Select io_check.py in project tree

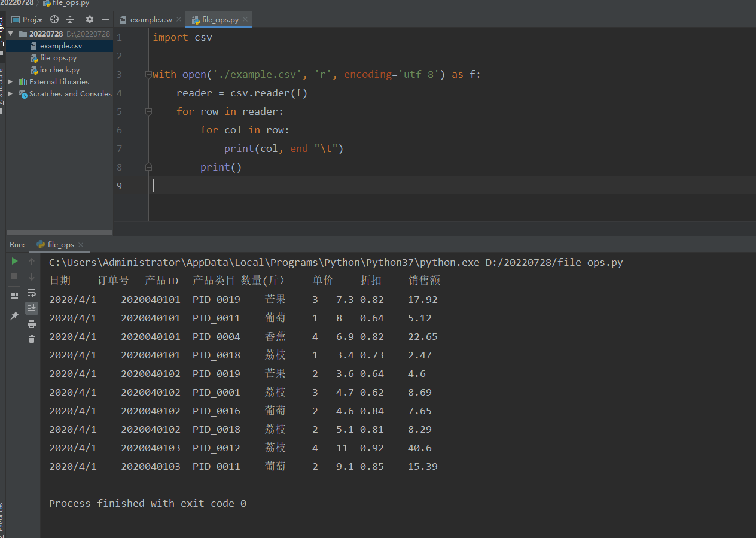point(60,70)
